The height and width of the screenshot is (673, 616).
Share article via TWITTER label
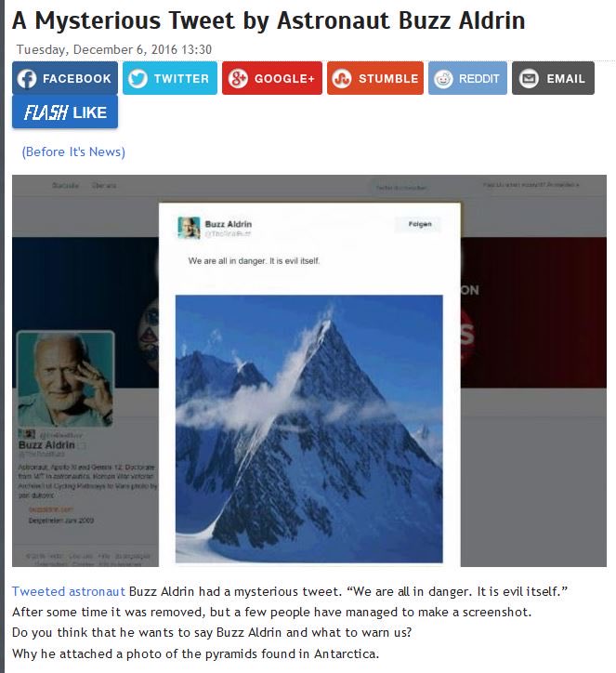pos(181,79)
